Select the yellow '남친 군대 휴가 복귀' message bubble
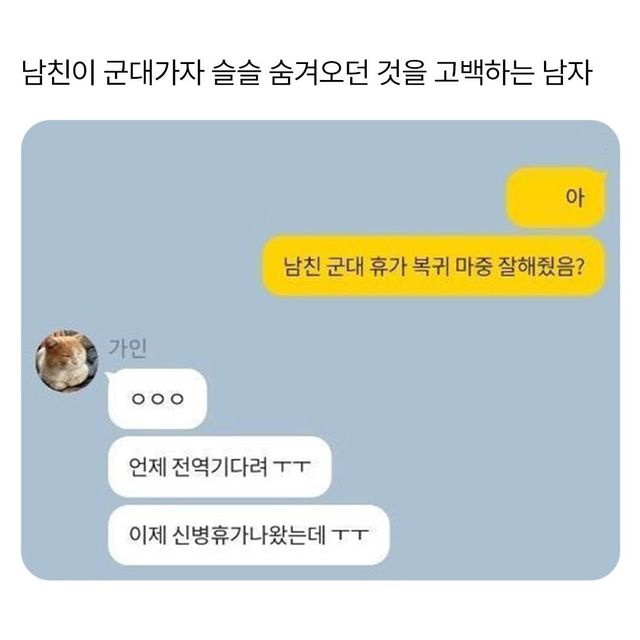Image resolution: width=640 pixels, height=640 pixels. 433,267
